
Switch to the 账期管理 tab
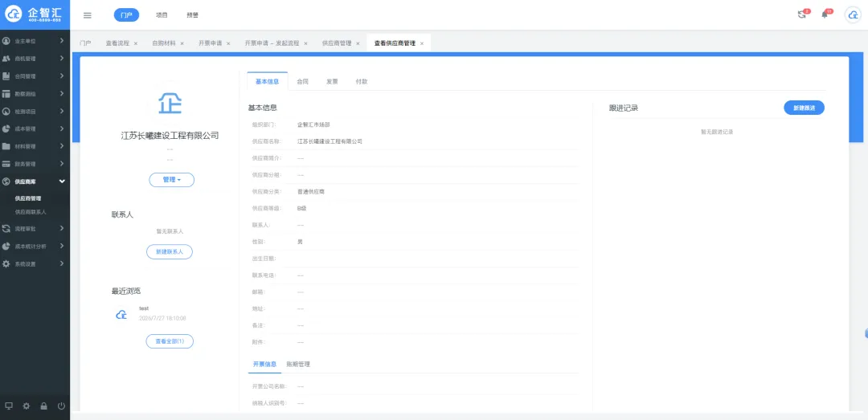pyautogui.click(x=298, y=364)
